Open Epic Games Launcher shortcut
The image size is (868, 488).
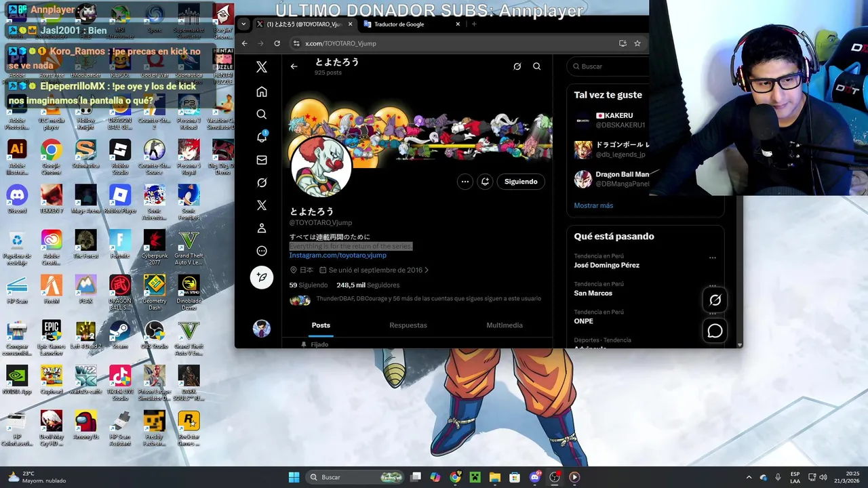click(51, 336)
